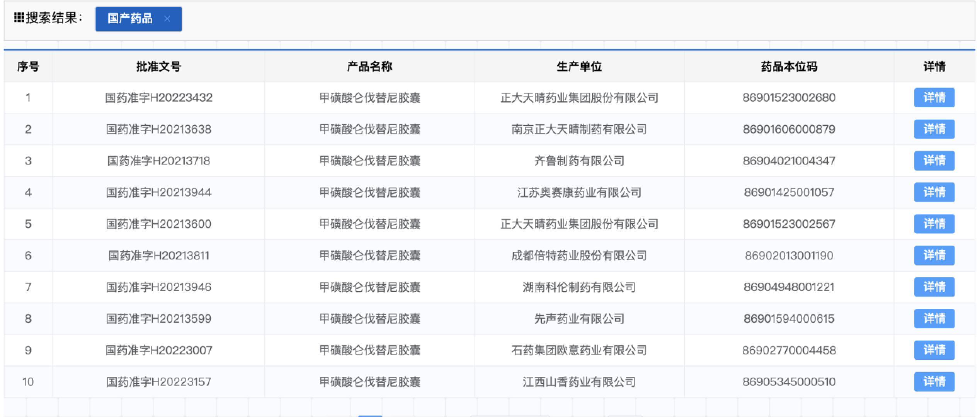Click drug code 86902770004458

789,350
